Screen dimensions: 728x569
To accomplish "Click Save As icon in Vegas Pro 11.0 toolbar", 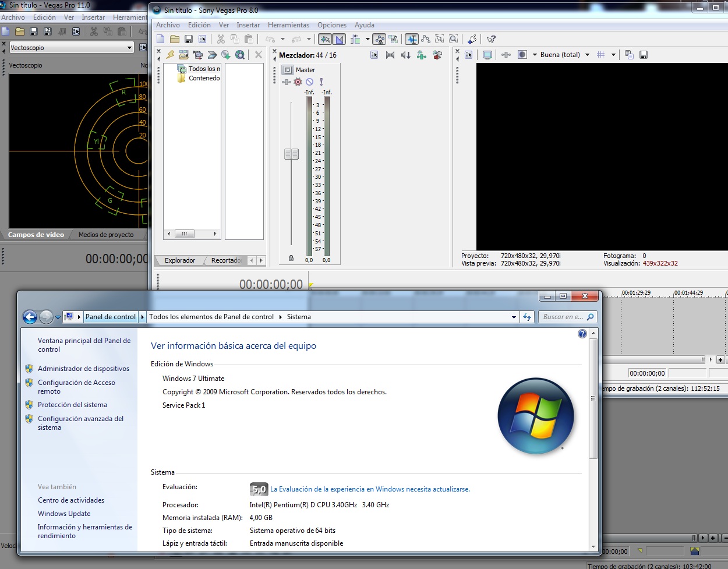I will (48, 31).
